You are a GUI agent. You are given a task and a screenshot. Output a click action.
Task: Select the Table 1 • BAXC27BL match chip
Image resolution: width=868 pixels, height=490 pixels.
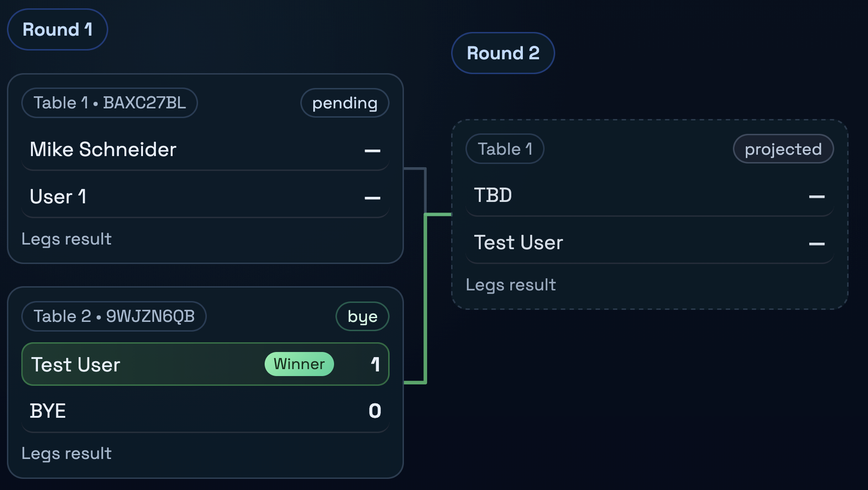(x=109, y=103)
